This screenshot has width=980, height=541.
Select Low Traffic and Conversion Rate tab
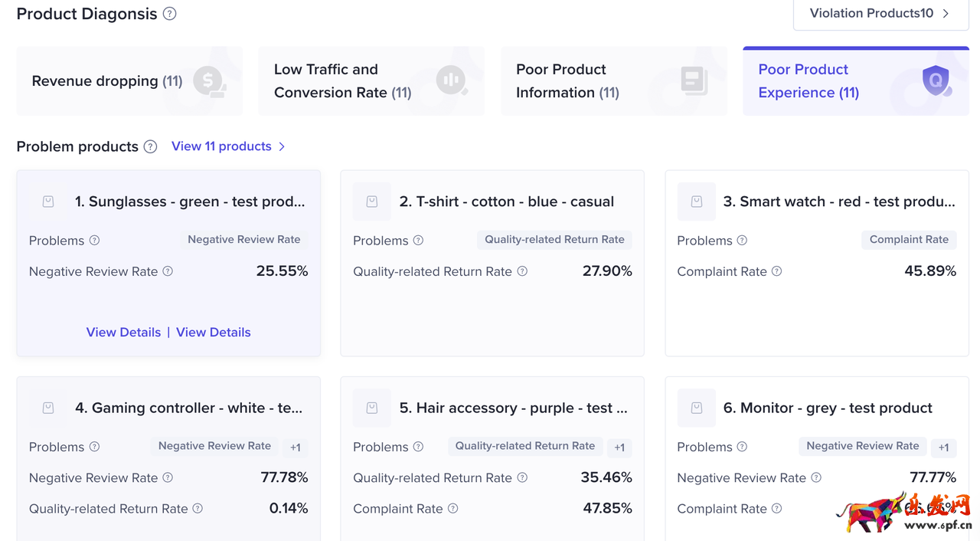[371, 81]
